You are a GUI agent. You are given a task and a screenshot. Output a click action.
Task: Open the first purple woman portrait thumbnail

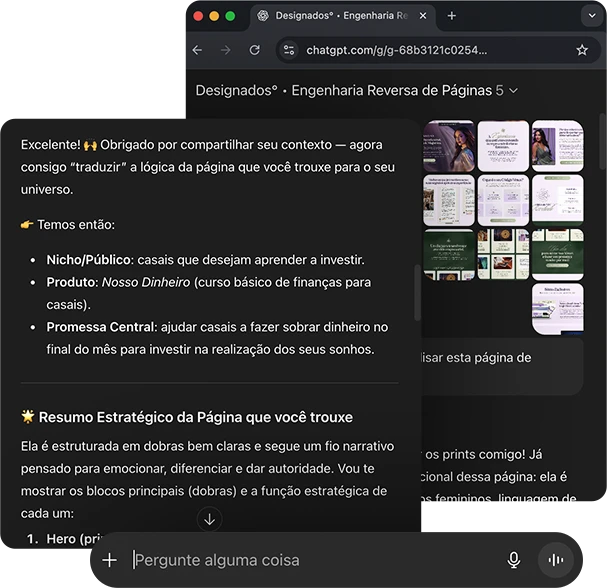(x=449, y=146)
